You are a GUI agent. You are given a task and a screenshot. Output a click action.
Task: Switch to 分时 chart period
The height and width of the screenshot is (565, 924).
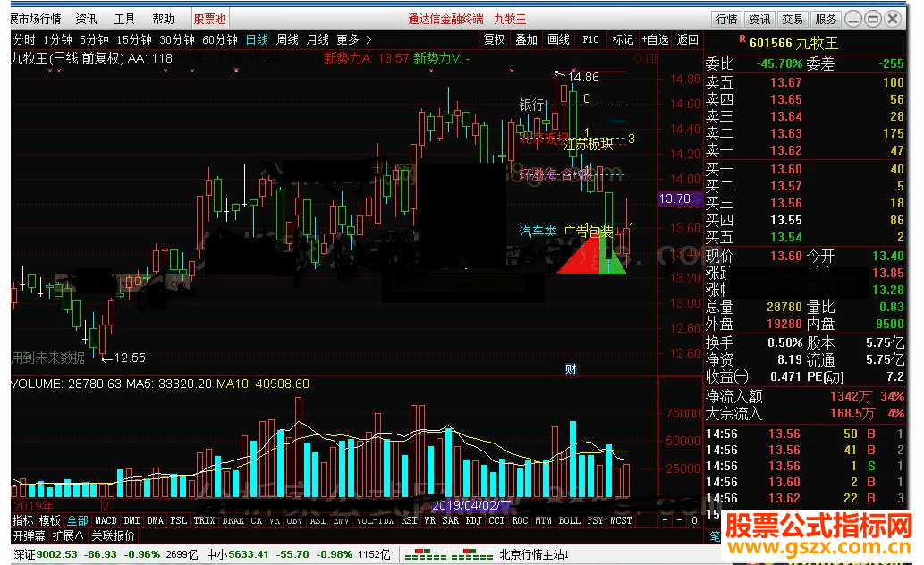(24, 39)
